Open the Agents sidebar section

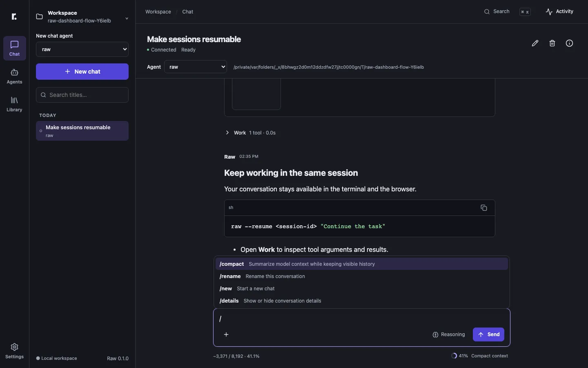(x=15, y=76)
